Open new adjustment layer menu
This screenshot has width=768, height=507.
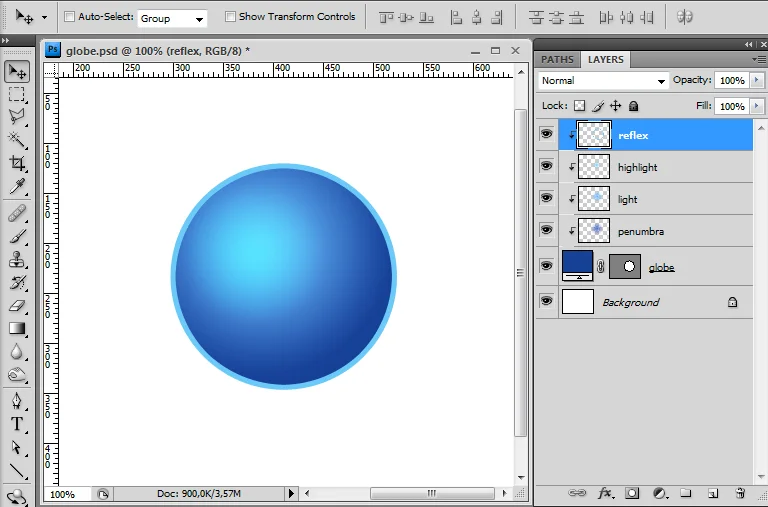tap(660, 493)
